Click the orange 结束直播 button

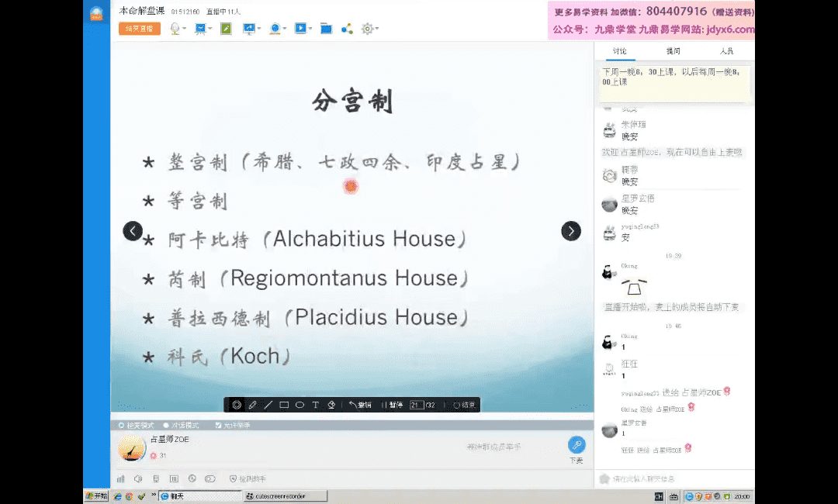pos(140,29)
